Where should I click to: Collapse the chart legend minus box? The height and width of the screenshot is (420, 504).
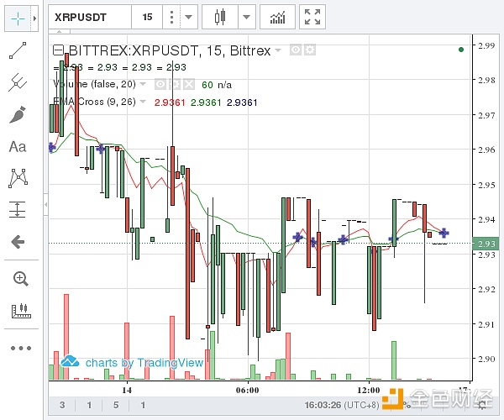tap(58, 50)
